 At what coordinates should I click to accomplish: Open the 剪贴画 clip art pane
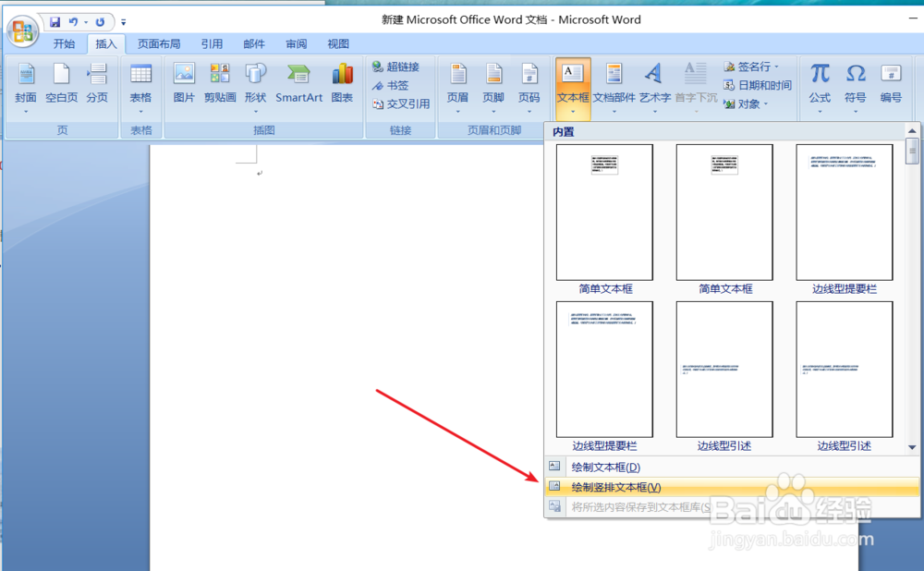pyautogui.click(x=220, y=83)
